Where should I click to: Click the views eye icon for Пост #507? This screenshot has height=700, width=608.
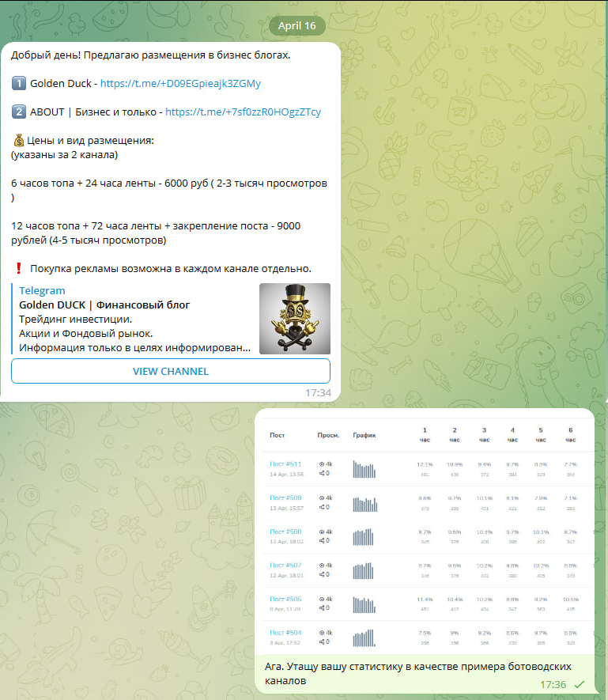322,566
